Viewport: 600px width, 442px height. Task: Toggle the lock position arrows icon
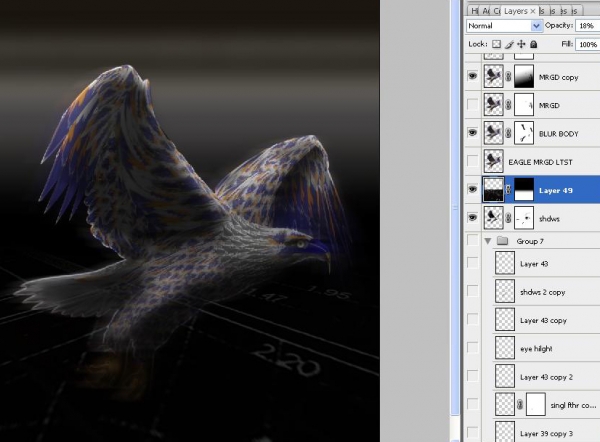click(x=521, y=44)
